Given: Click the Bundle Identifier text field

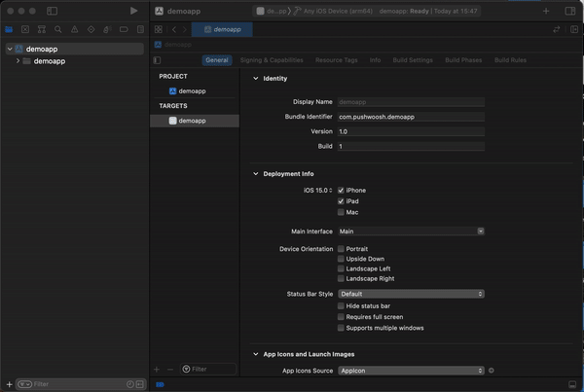Looking at the screenshot, I should tap(410, 117).
